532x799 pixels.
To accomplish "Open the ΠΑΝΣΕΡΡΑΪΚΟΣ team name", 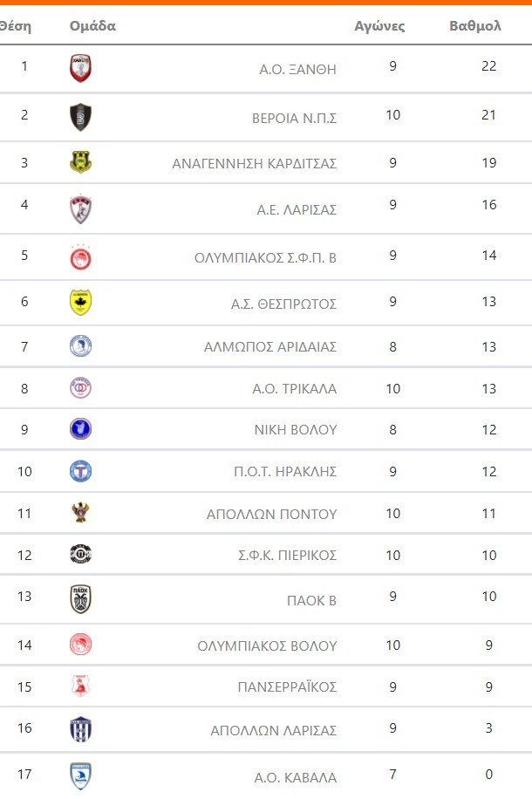I will [x=287, y=686].
